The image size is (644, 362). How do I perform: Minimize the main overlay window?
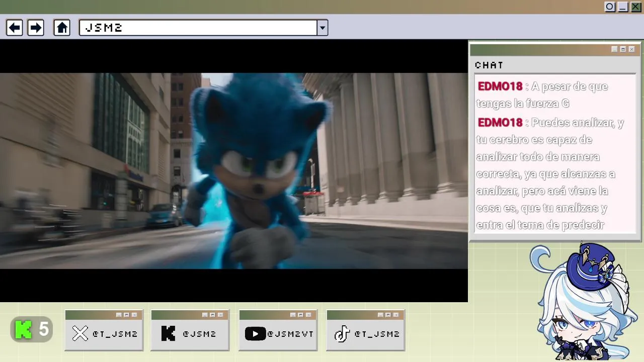point(623,7)
